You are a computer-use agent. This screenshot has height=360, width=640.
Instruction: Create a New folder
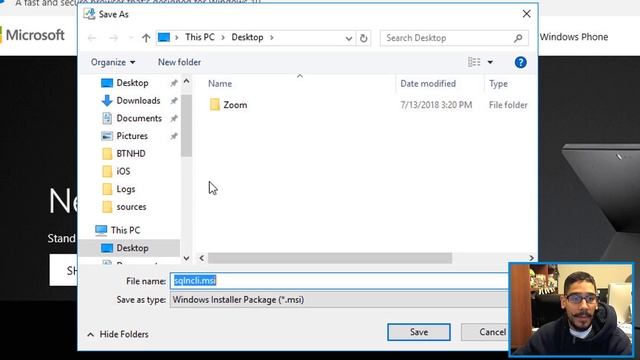179,62
